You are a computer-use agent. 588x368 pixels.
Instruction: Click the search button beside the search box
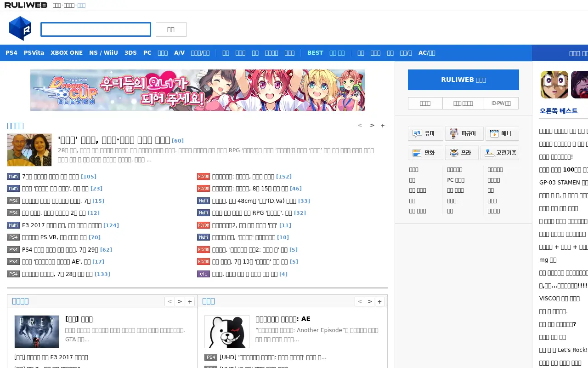171,29
